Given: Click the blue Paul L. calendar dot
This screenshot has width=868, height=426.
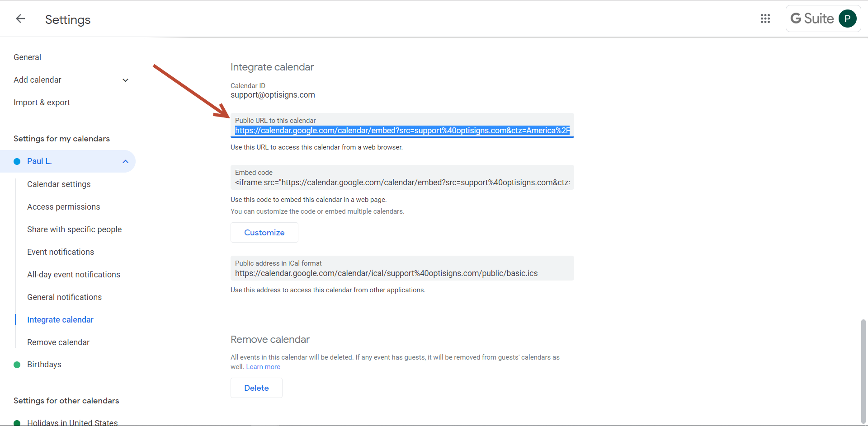Looking at the screenshot, I should pos(17,161).
